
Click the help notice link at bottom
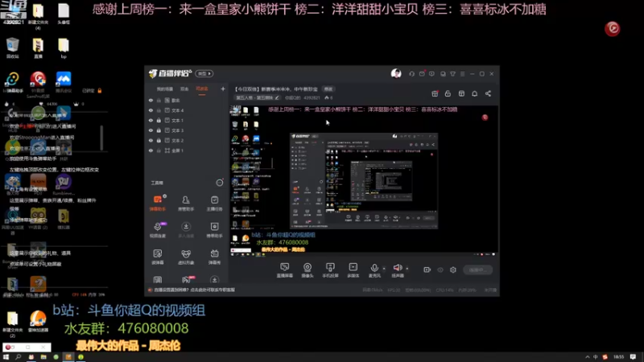click(x=194, y=290)
